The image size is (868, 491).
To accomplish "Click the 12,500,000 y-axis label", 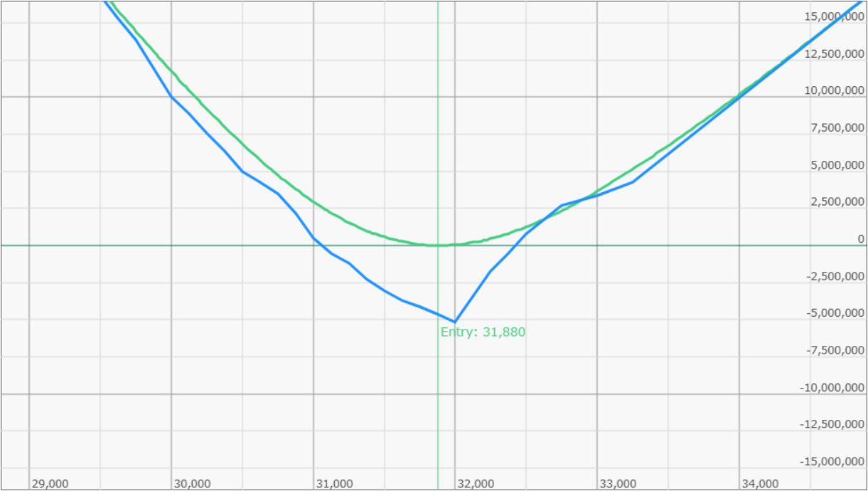I will (x=836, y=53).
